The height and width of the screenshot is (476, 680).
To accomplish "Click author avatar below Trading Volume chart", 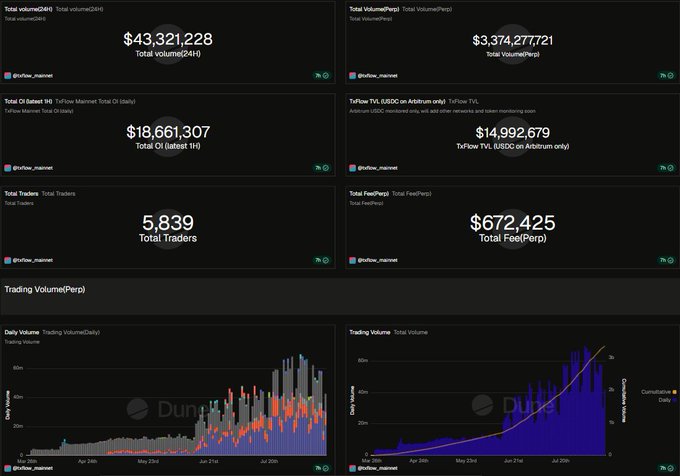I will (x=353, y=468).
